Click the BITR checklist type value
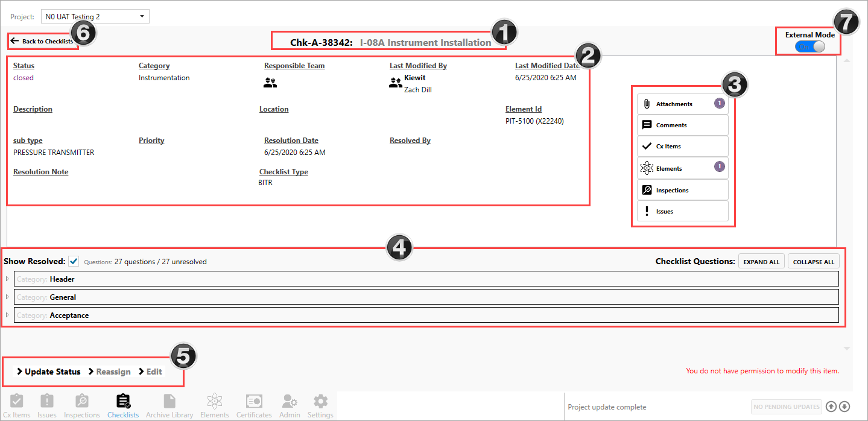The height and width of the screenshot is (421, 868). coord(265,183)
